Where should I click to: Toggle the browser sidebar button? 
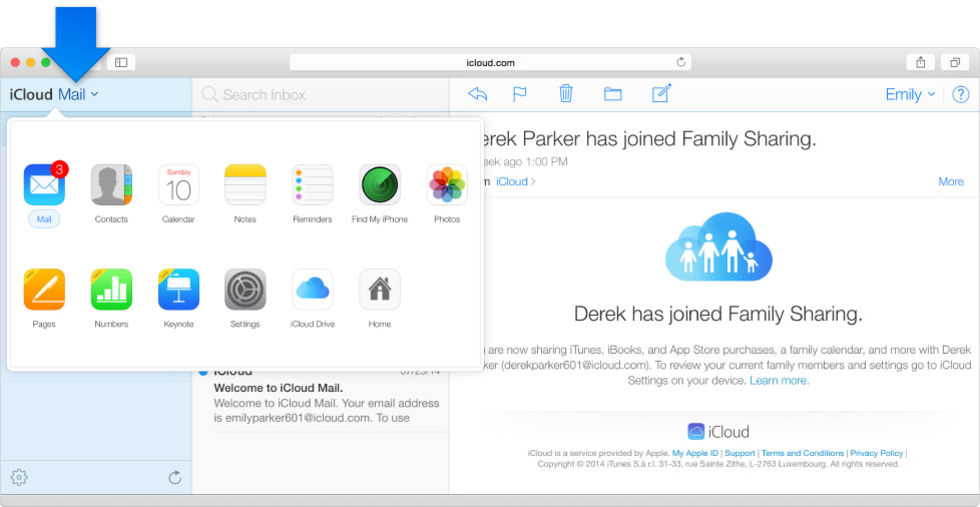tap(121, 62)
